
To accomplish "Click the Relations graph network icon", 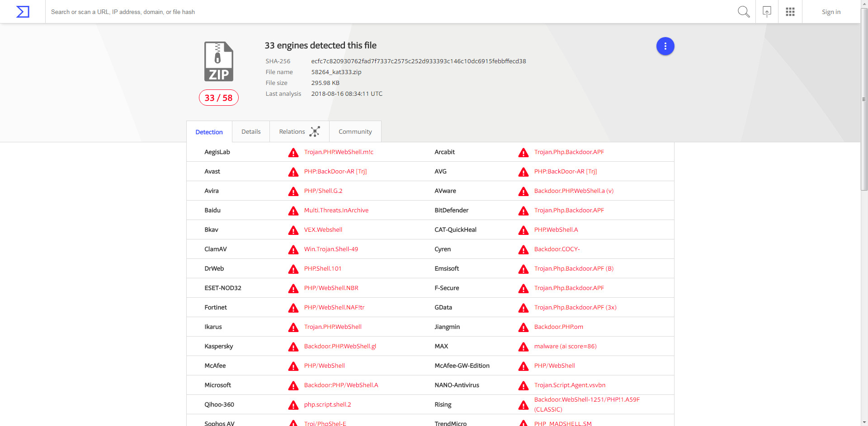I will coord(315,131).
